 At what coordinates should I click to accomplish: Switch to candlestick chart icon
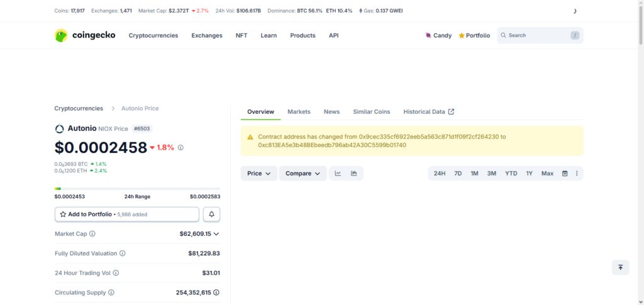coord(353,174)
